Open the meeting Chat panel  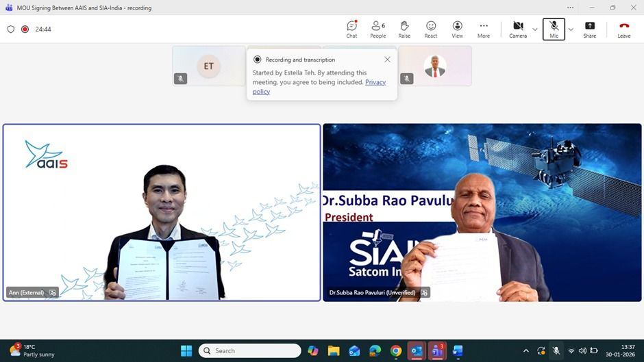tap(351, 29)
